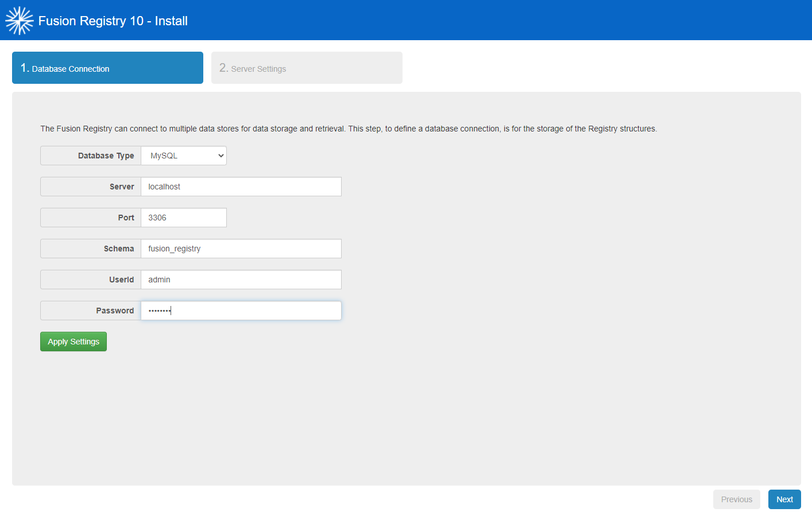Click the Previous navigation button
This screenshot has width=812, height=512.
click(x=736, y=499)
